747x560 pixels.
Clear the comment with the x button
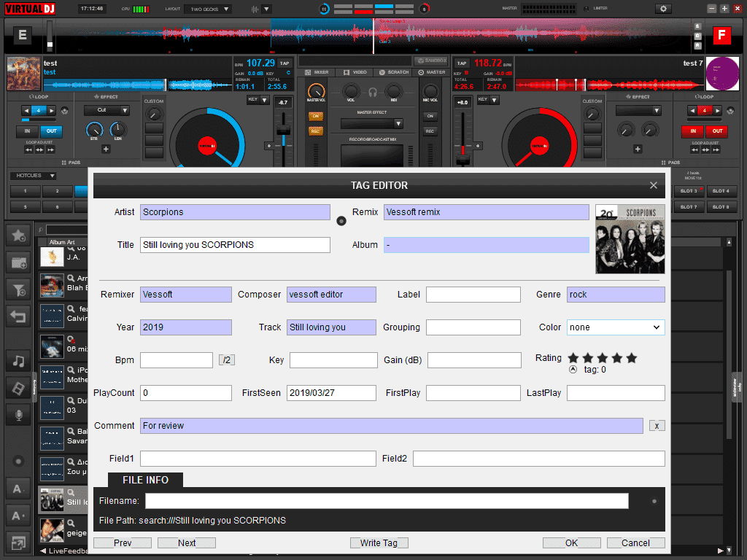tap(657, 426)
